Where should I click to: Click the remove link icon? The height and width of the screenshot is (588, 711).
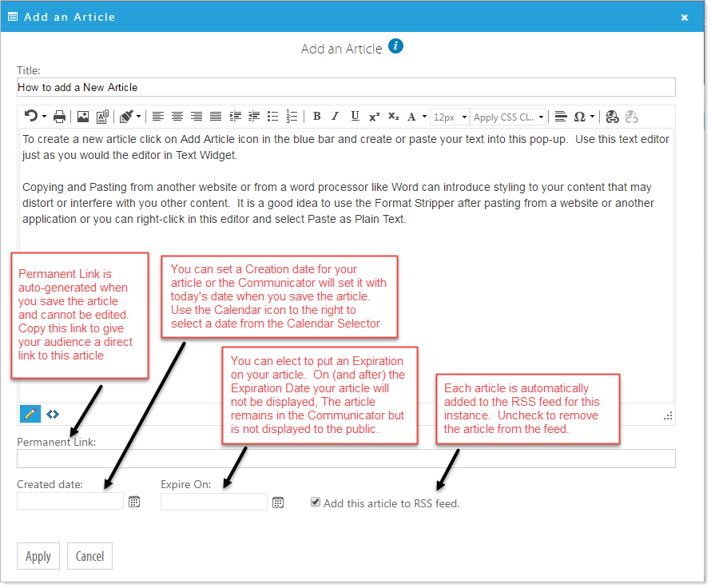[632, 117]
